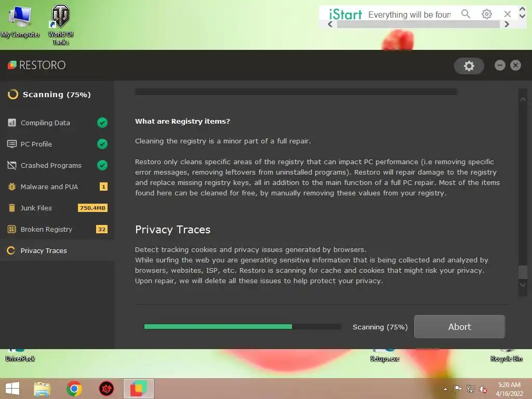
Task: Click the PC Profile green checkmark
Action: click(102, 144)
